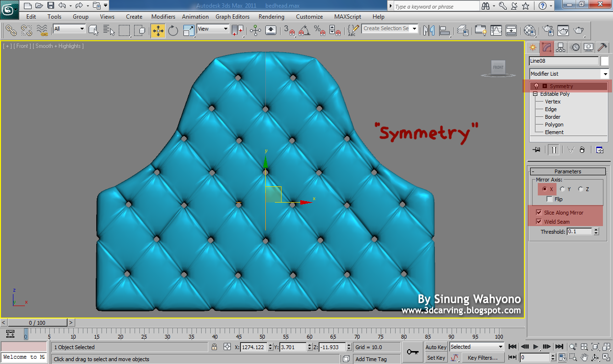Uncheck the Weld Seam option
Viewport: 613px width, 364px height.
point(539,222)
